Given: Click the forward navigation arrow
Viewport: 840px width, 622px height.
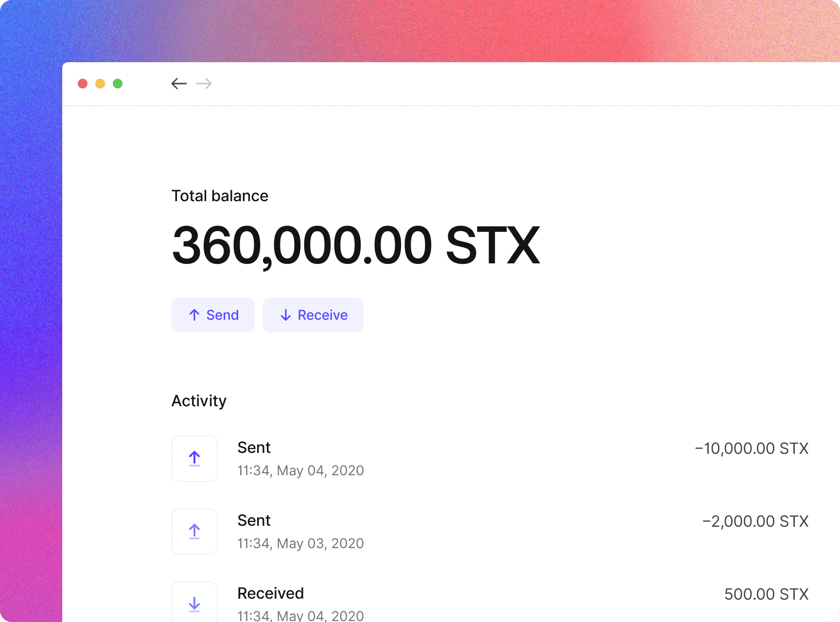Looking at the screenshot, I should pyautogui.click(x=204, y=84).
